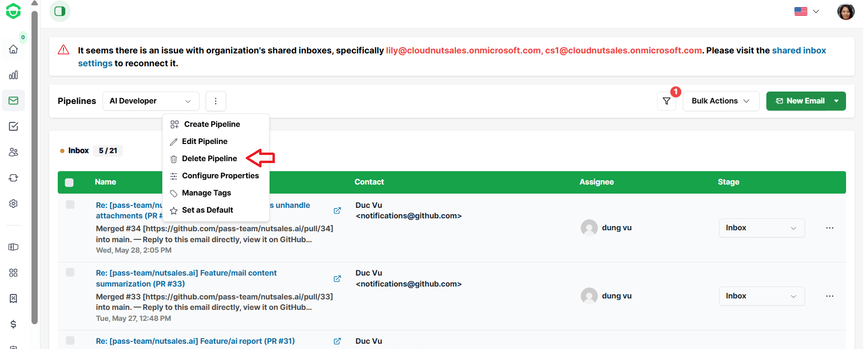Open Stage Inbox dropdown for PR #33
The height and width of the screenshot is (349, 868).
click(762, 296)
